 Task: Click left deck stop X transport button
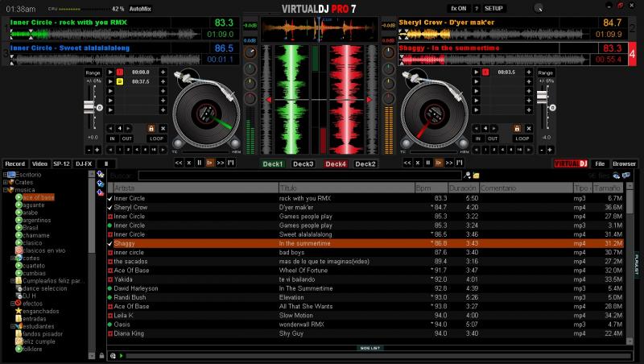click(x=189, y=163)
